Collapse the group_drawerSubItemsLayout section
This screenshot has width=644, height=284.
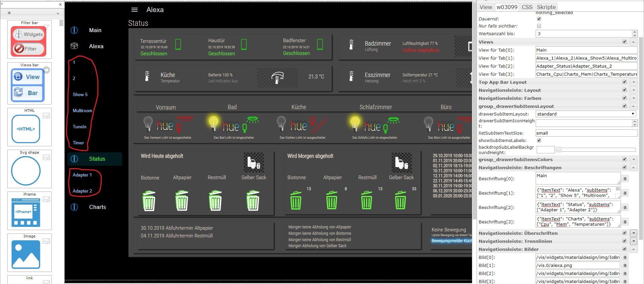click(x=633, y=106)
